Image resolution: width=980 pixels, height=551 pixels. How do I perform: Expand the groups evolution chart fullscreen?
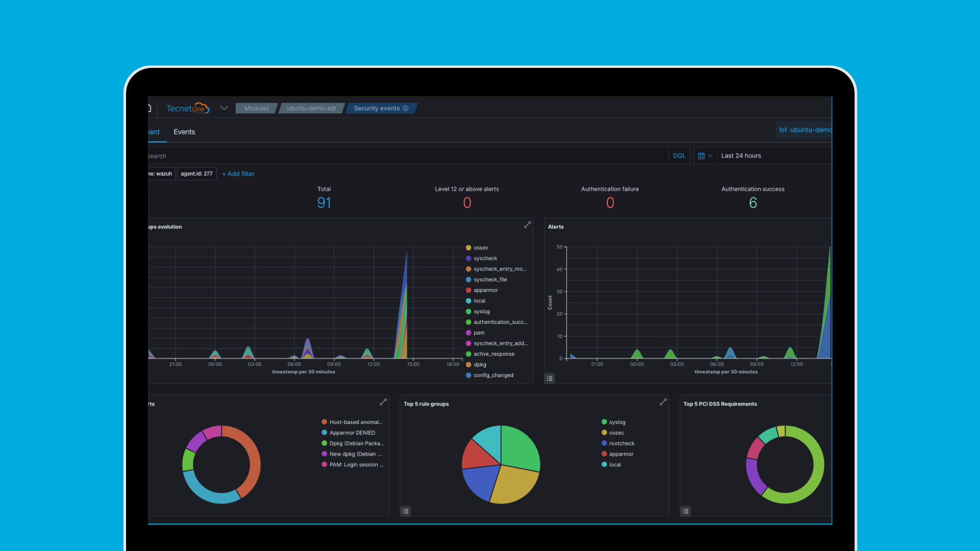[527, 225]
